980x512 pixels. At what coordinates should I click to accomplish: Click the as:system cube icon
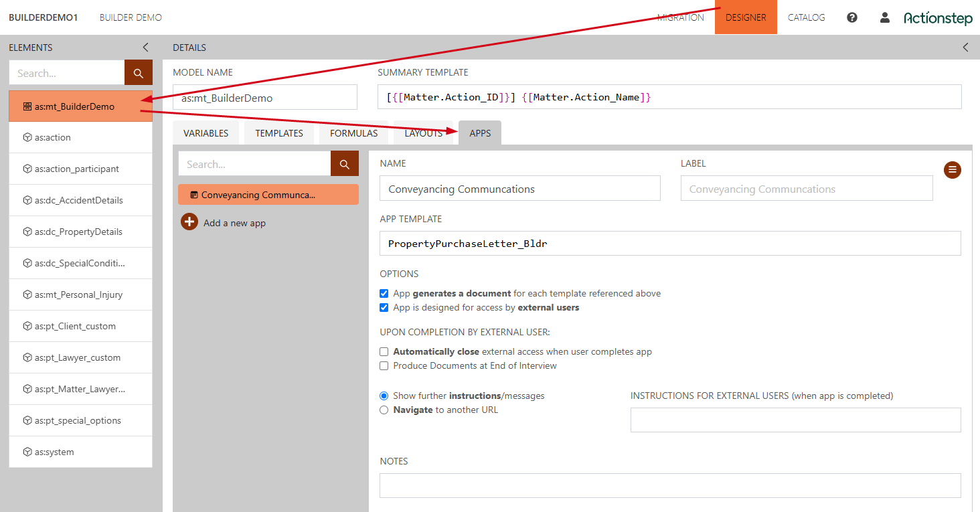(27, 452)
